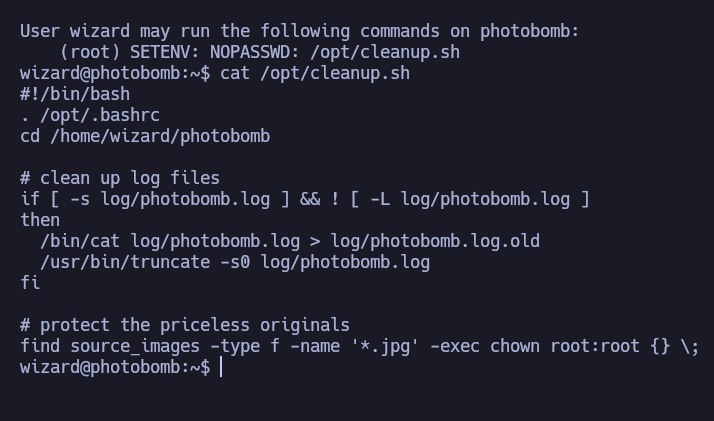714x421 pixels.
Task: Click the 'find' command in the last script line
Action: coord(40,346)
